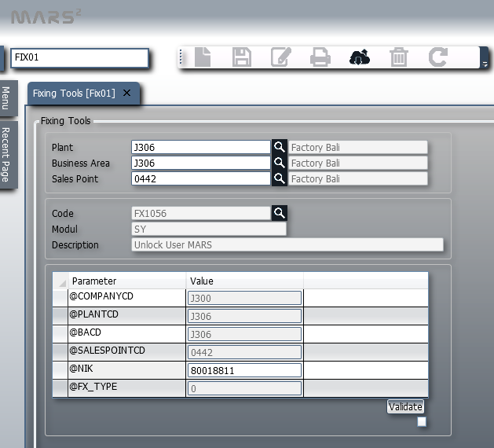Click the Print toolbar icon
The width and height of the screenshot is (494, 448).
point(320,57)
